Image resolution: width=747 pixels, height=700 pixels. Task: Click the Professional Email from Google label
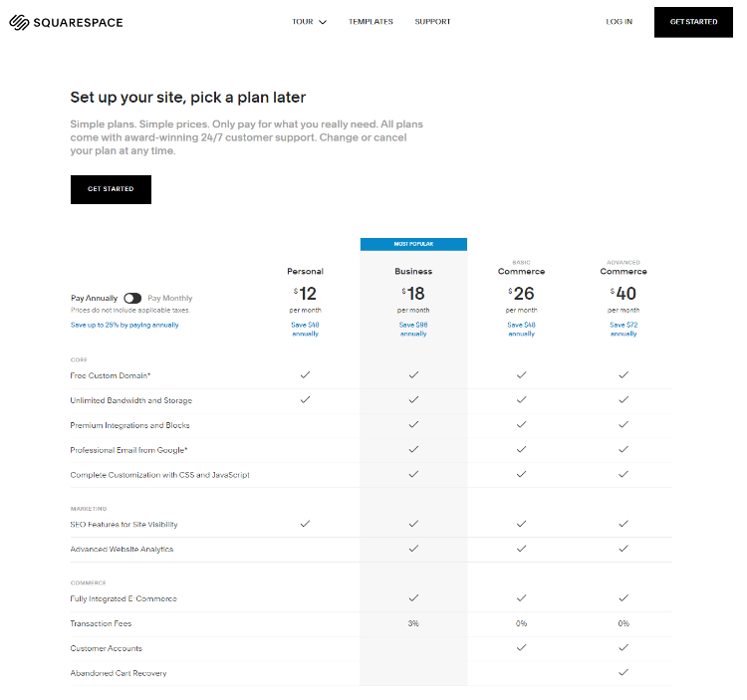[x=128, y=450]
